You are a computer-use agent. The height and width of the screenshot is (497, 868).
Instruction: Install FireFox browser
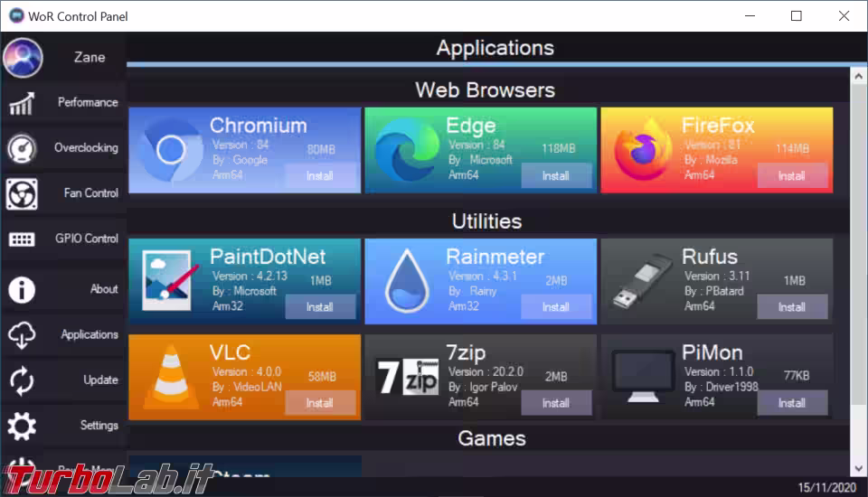(792, 175)
